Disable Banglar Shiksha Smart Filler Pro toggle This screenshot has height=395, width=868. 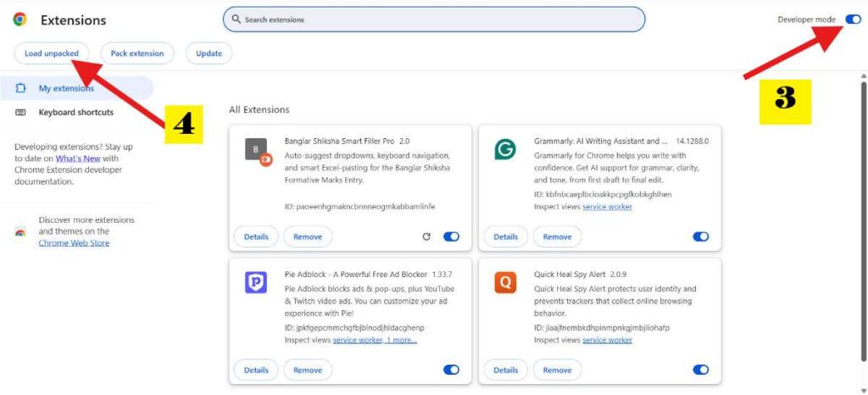pyautogui.click(x=451, y=236)
